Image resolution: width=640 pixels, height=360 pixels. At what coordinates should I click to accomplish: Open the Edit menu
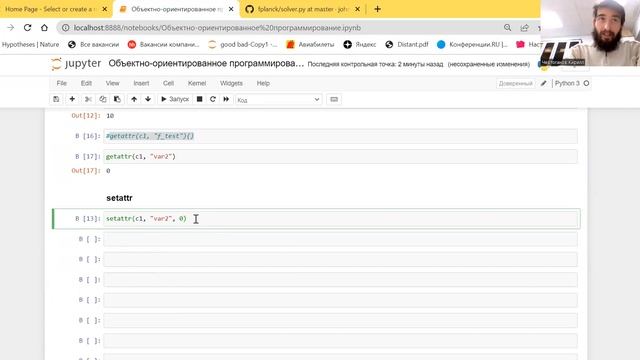click(x=86, y=83)
